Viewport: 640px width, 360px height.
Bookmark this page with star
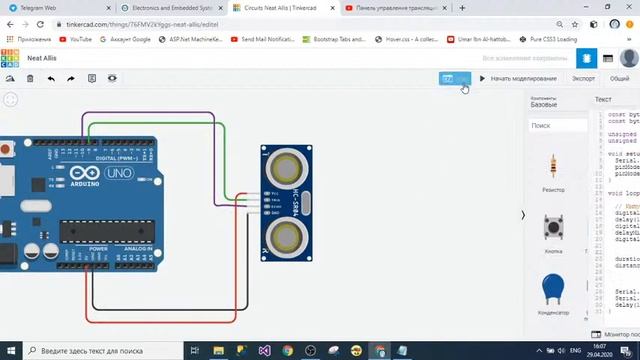tap(575, 24)
